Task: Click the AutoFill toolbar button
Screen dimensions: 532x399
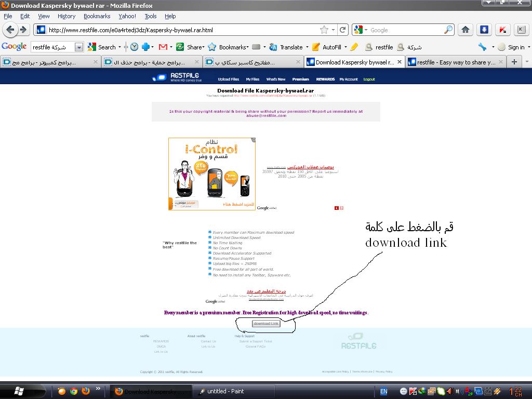Action: point(327,47)
